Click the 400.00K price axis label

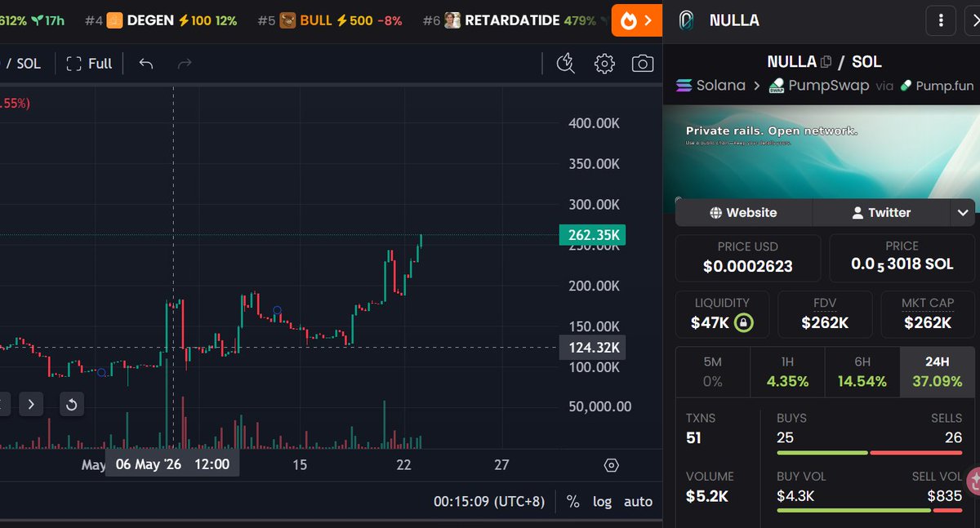[594, 123]
